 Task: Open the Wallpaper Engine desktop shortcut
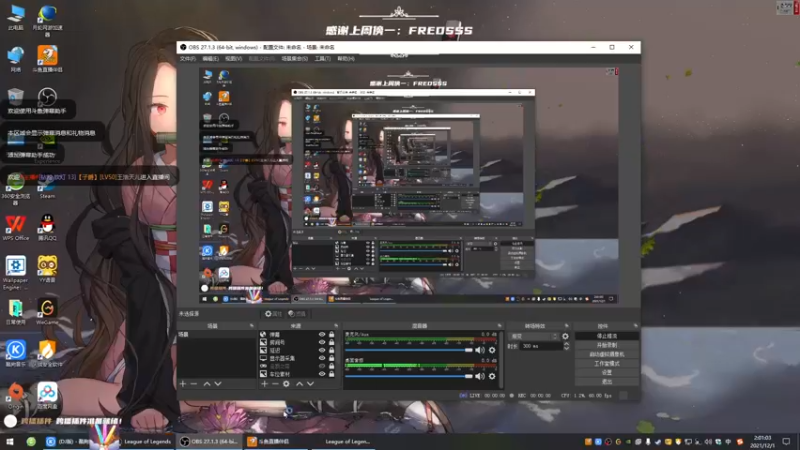click(x=15, y=272)
